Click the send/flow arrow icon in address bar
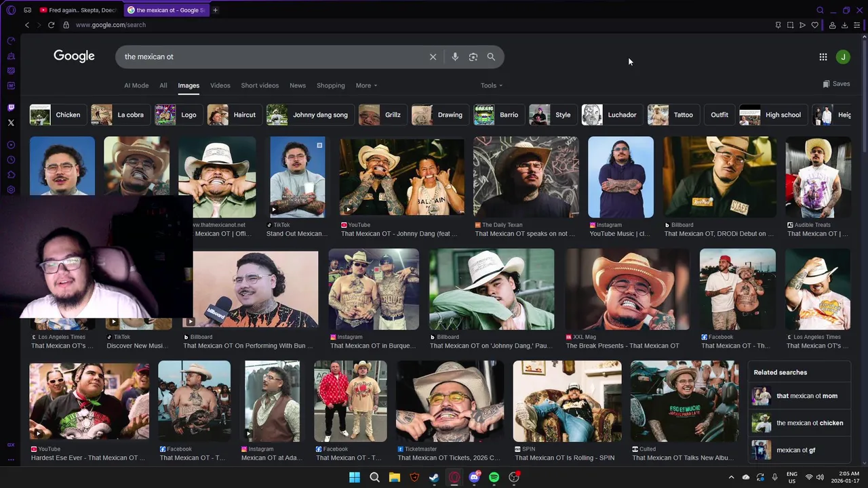This screenshot has height=488, width=868. click(802, 25)
